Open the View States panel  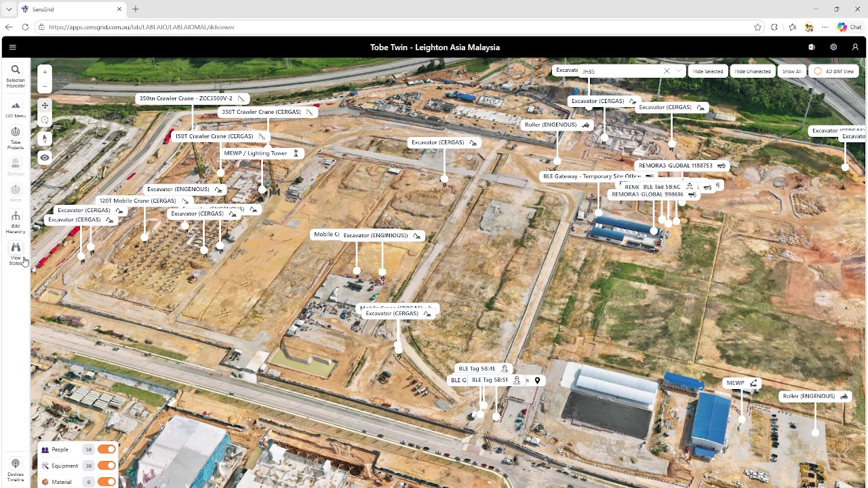pos(16,253)
